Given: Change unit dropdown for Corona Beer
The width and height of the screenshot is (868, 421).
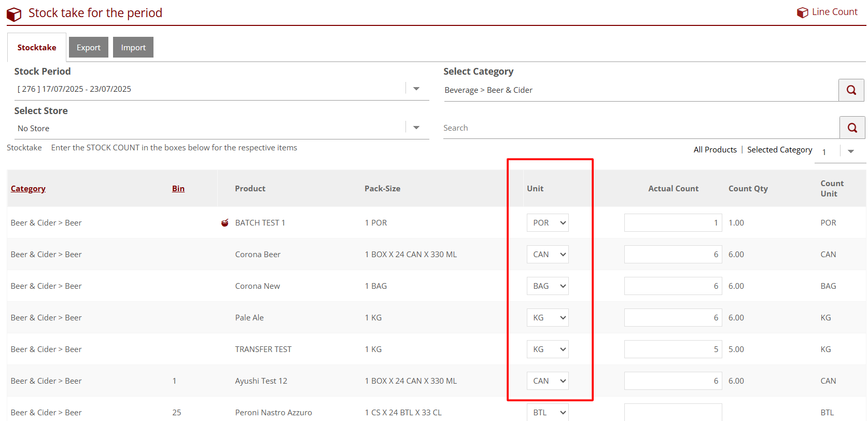Looking at the screenshot, I should 547,255.
